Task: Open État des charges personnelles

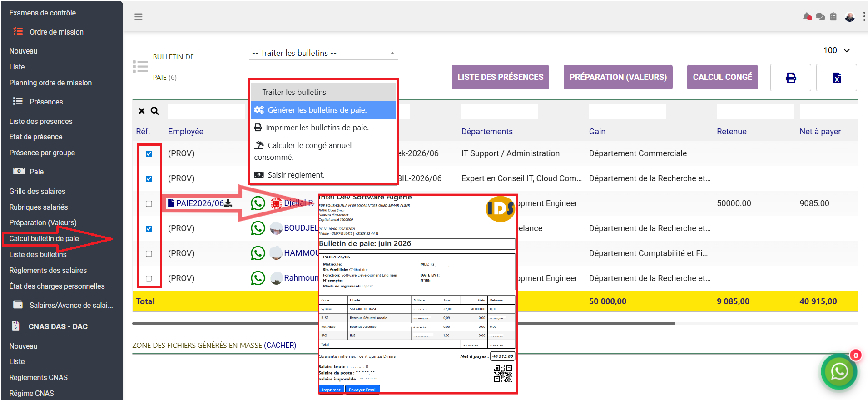Action: click(57, 286)
